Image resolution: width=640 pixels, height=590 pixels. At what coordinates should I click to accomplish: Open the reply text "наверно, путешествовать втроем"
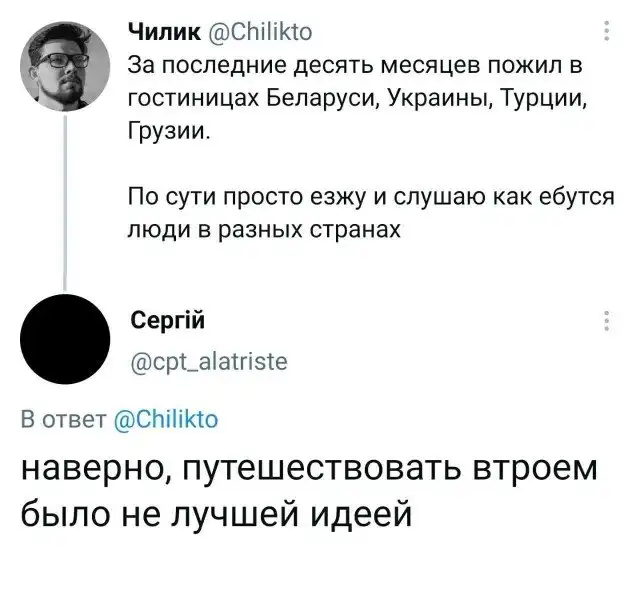pyautogui.click(x=309, y=469)
